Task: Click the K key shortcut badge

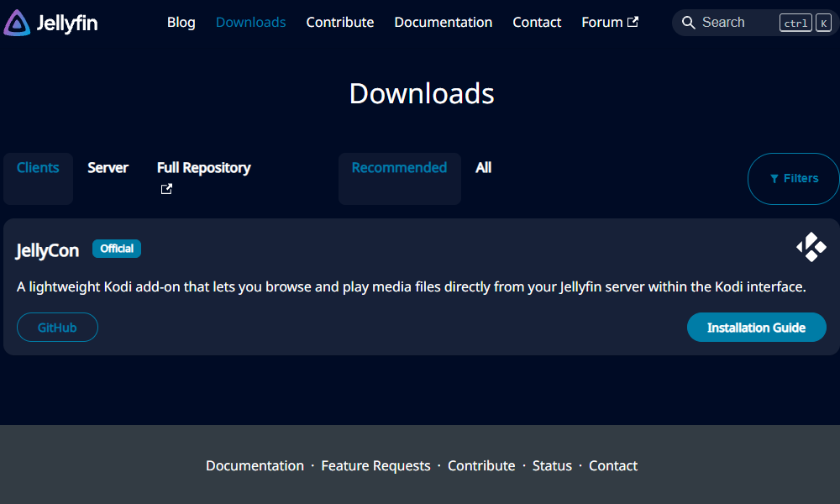Action: click(x=823, y=23)
